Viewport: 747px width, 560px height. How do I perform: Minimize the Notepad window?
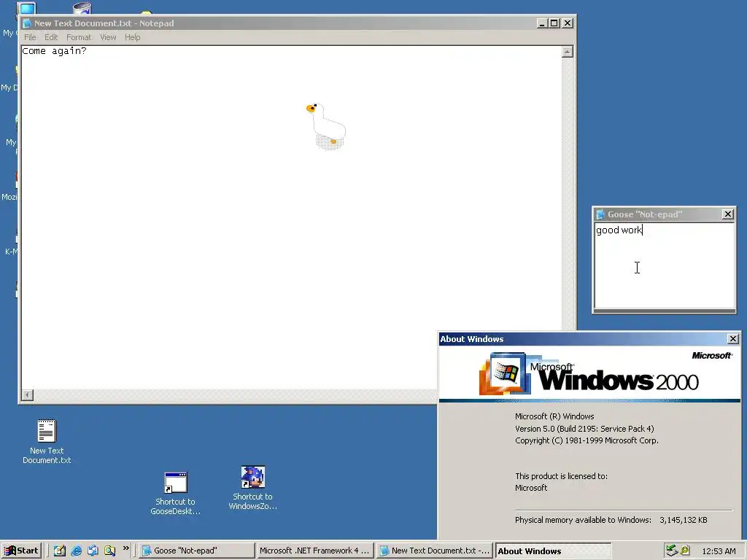(x=542, y=23)
